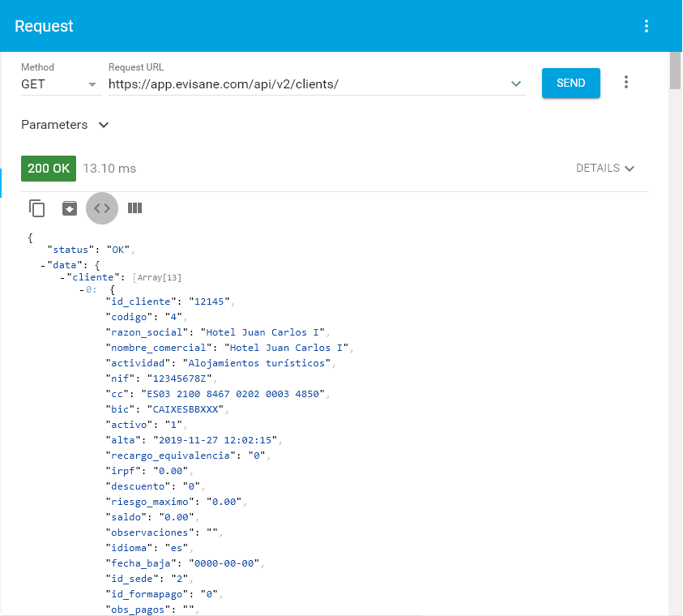Click the 13.10 ms response time

[x=109, y=169]
